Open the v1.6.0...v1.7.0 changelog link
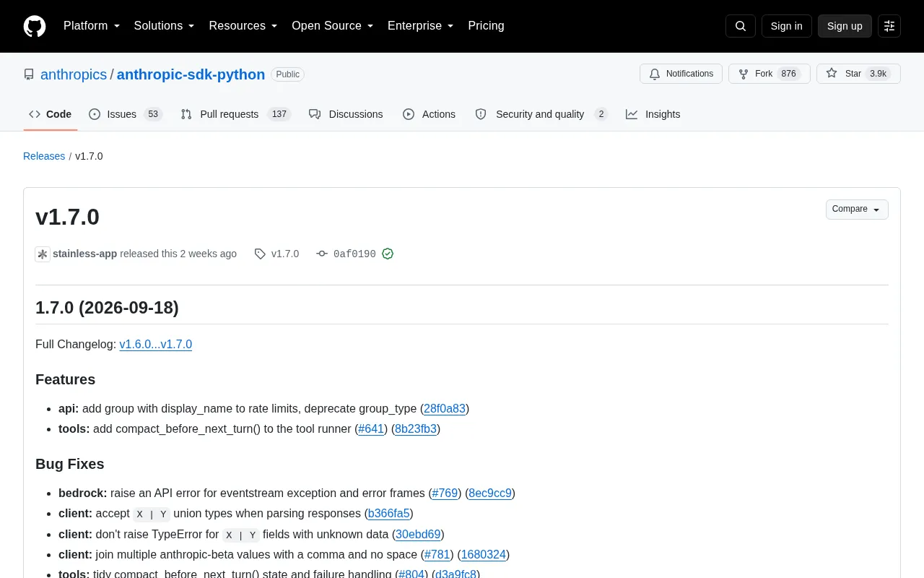 click(156, 345)
